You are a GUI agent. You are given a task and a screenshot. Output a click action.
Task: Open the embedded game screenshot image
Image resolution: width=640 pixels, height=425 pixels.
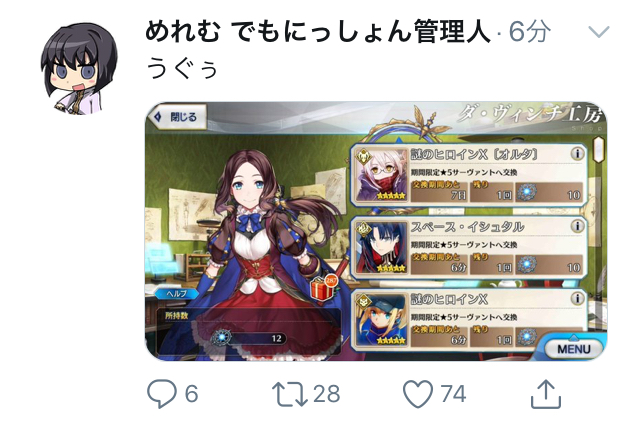(x=376, y=231)
